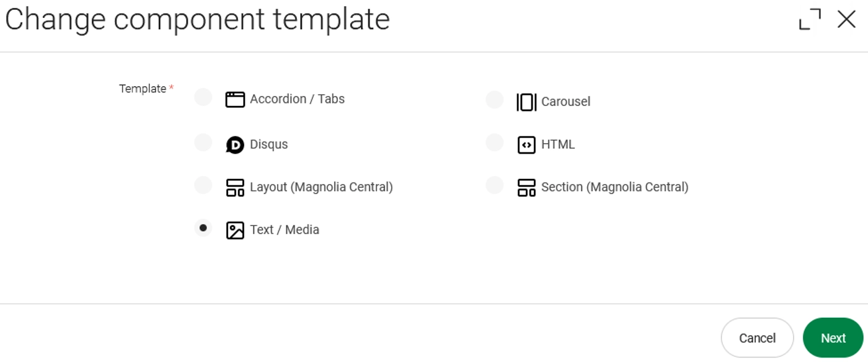Screen dimensions: 868x363
Task: Select the HTML radio button
Action: click(495, 142)
